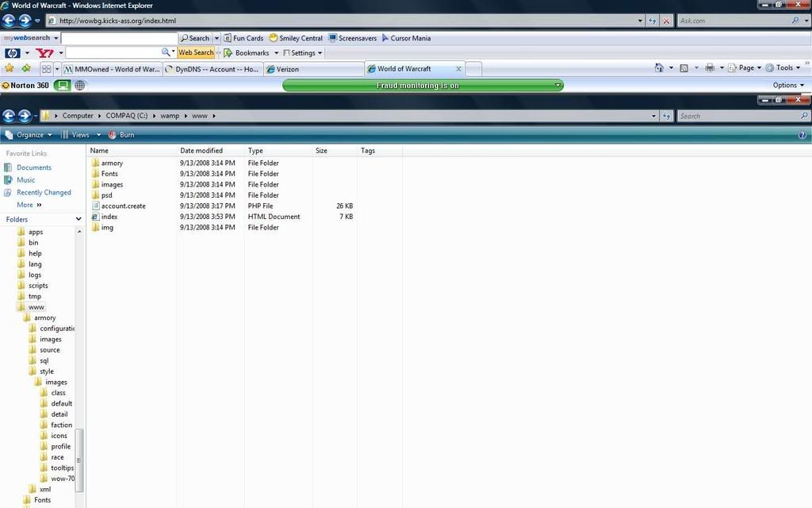Screen dimensions: 812x508
Task: Click the Web Search button
Action: pyautogui.click(x=196, y=52)
